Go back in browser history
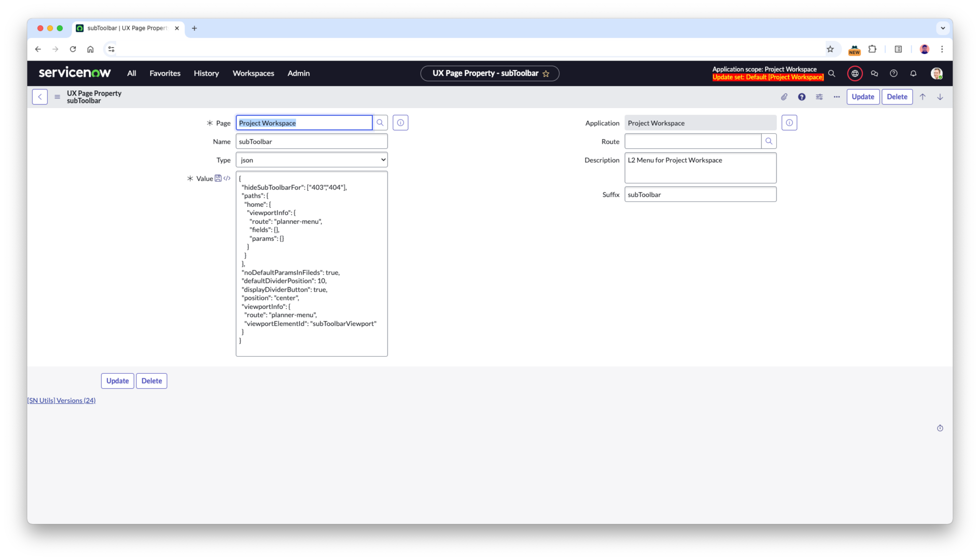Screen dimensions: 980x560 (x=38, y=49)
